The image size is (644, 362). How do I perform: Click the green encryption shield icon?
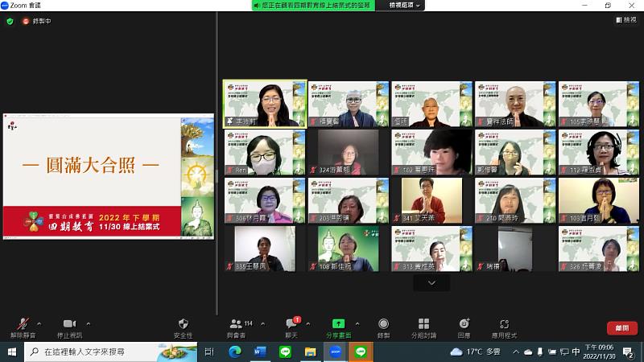(x=10, y=20)
